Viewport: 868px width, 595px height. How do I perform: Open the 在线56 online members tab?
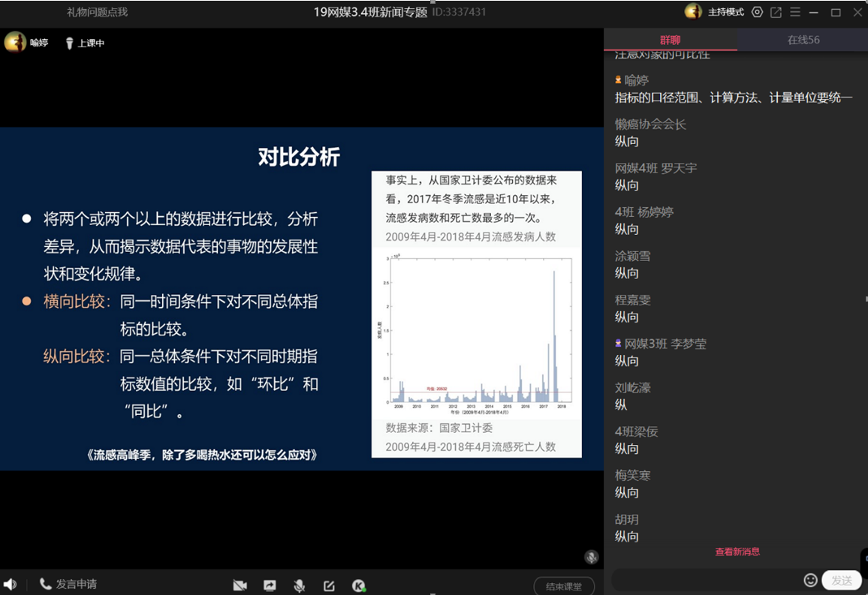pos(803,40)
